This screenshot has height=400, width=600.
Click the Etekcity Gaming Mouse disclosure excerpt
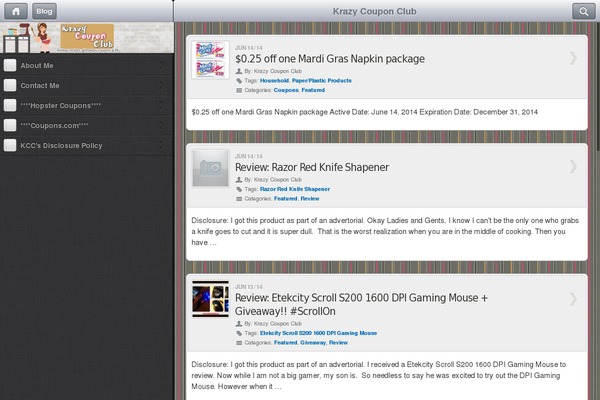click(x=379, y=375)
